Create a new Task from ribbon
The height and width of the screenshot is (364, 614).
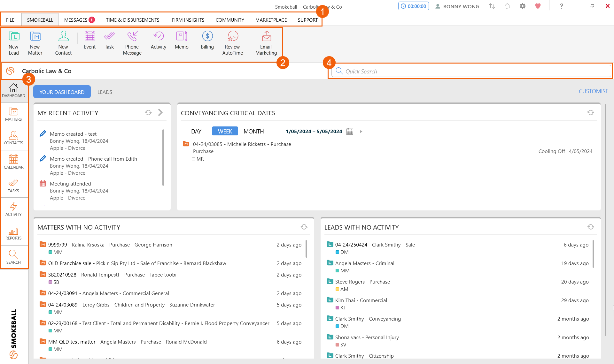109,40
